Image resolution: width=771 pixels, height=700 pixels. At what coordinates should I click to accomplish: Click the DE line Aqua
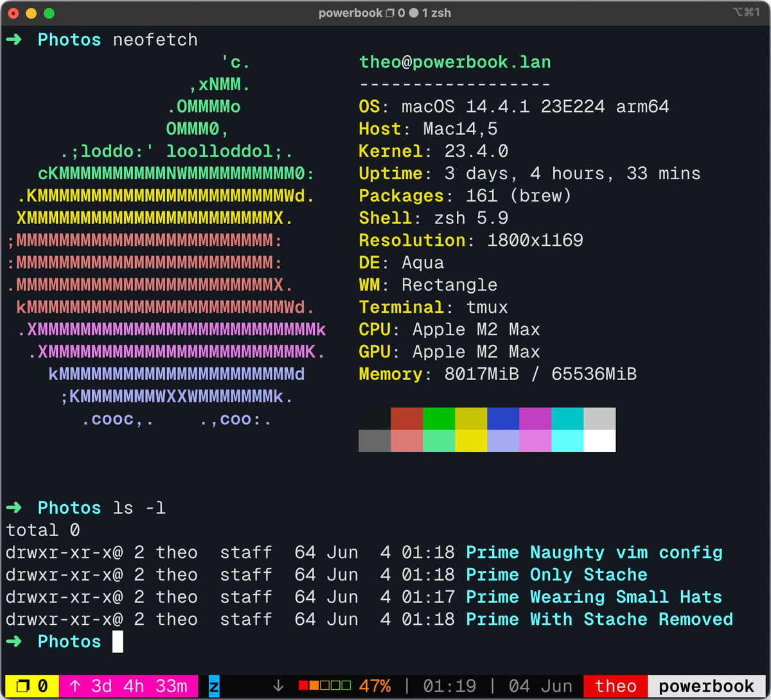(402, 263)
